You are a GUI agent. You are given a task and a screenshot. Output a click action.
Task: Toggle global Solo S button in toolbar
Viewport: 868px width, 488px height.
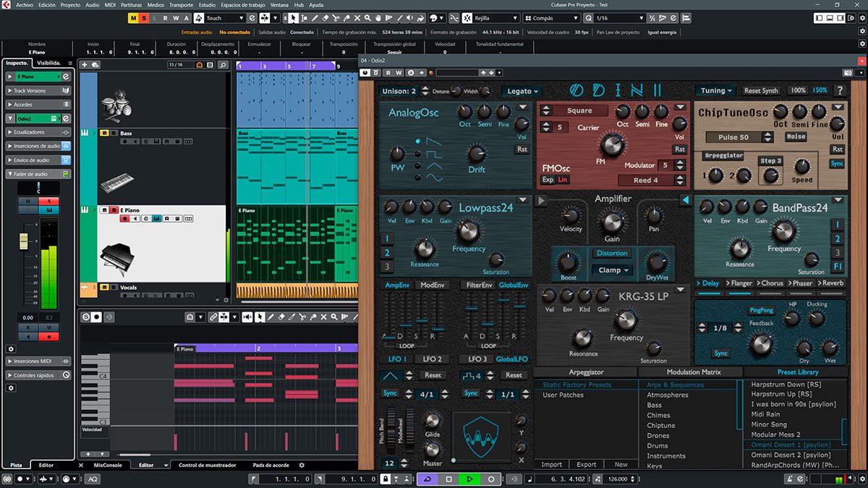point(144,17)
